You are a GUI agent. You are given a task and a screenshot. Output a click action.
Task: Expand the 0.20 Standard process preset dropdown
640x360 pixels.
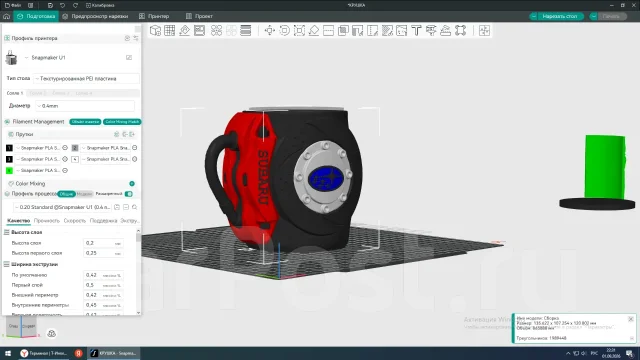click(x=62, y=207)
